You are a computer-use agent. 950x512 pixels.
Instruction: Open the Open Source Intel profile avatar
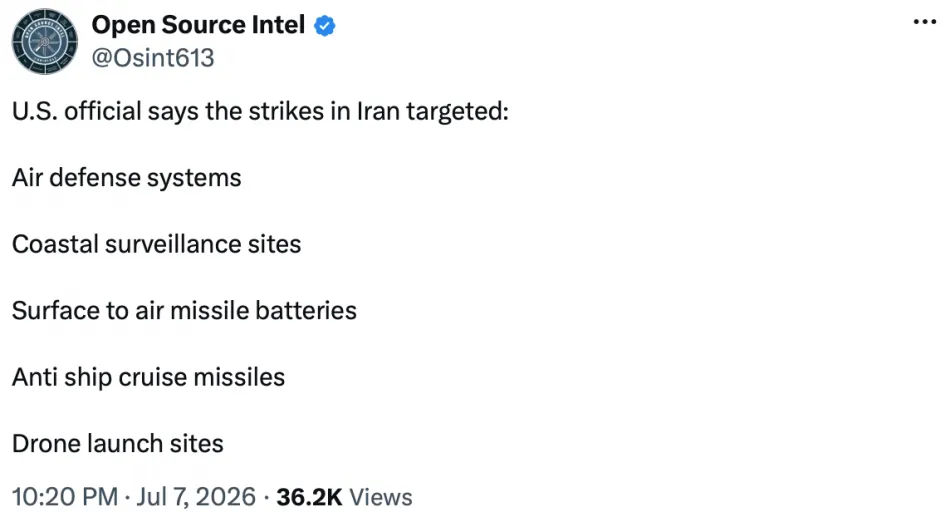point(44,41)
